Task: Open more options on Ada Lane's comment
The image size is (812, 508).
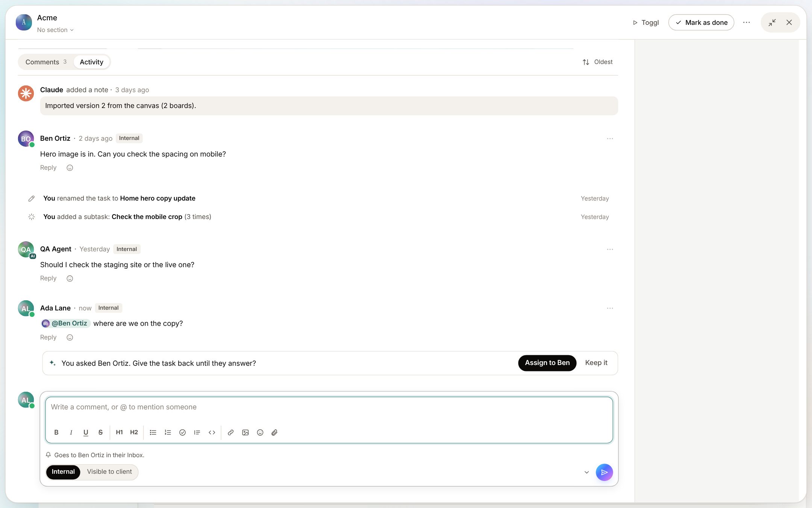Action: [610, 308]
